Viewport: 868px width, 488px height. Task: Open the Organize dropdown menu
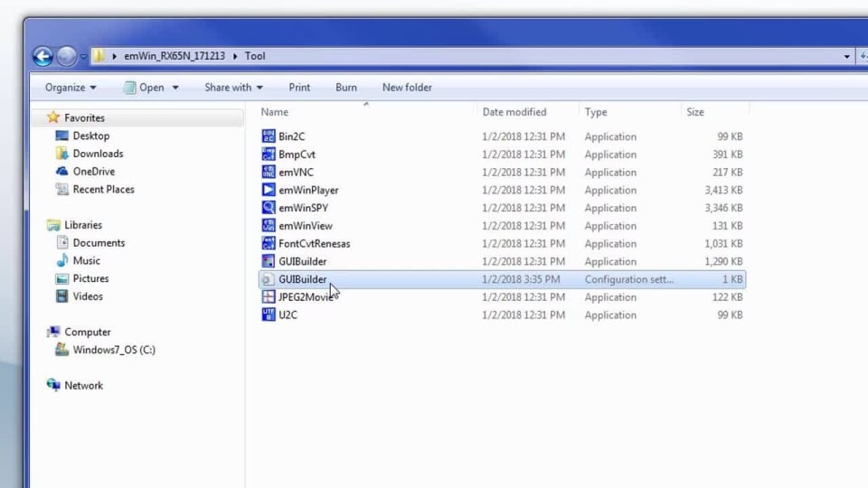click(x=71, y=88)
